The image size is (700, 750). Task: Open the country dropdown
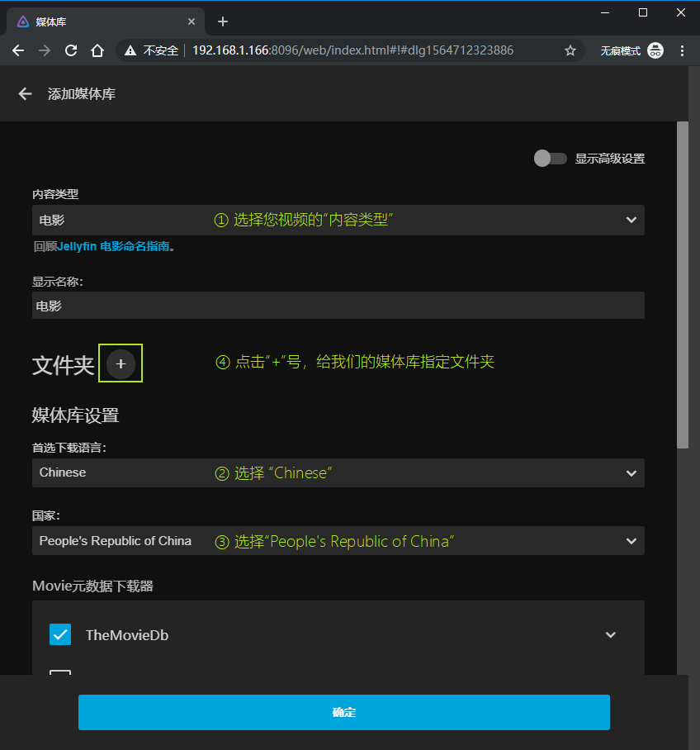click(x=338, y=541)
